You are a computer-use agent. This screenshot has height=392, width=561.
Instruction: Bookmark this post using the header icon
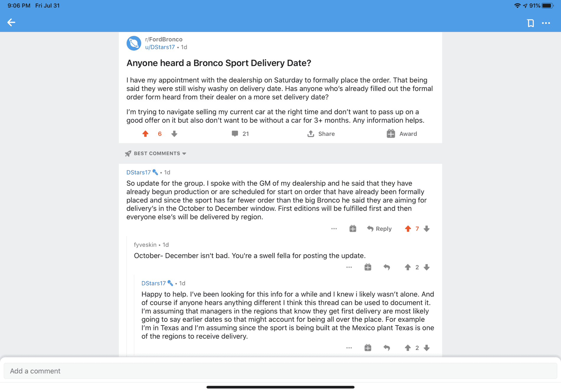click(x=530, y=23)
